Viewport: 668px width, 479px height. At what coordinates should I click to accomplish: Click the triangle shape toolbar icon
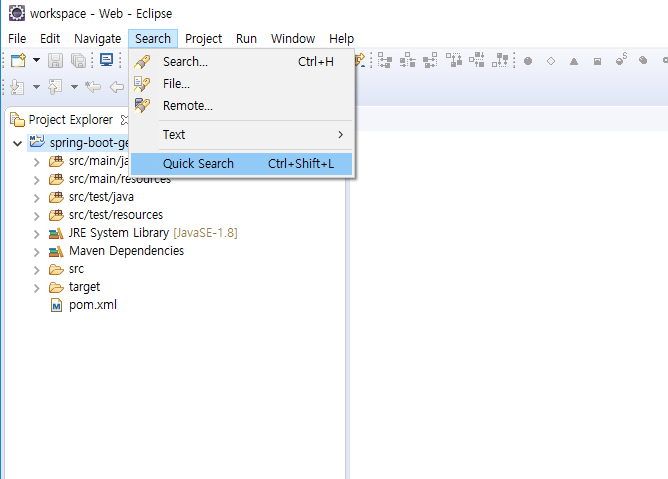(574, 62)
